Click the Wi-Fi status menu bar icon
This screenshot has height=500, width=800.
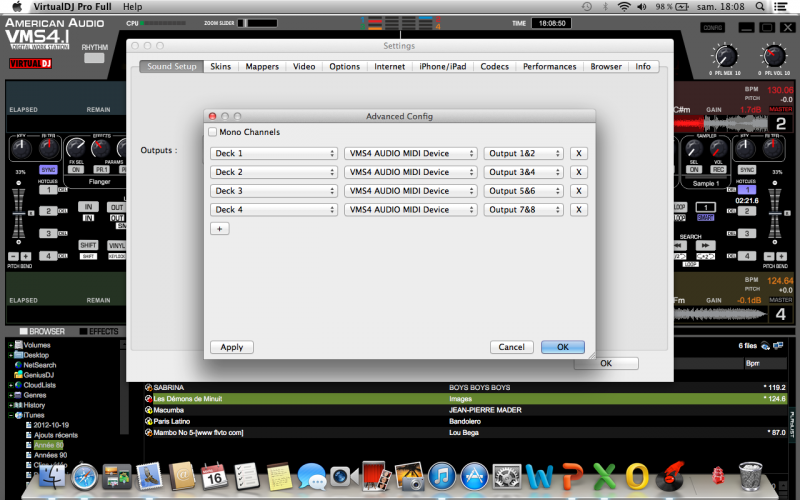pyautogui.click(x=623, y=7)
